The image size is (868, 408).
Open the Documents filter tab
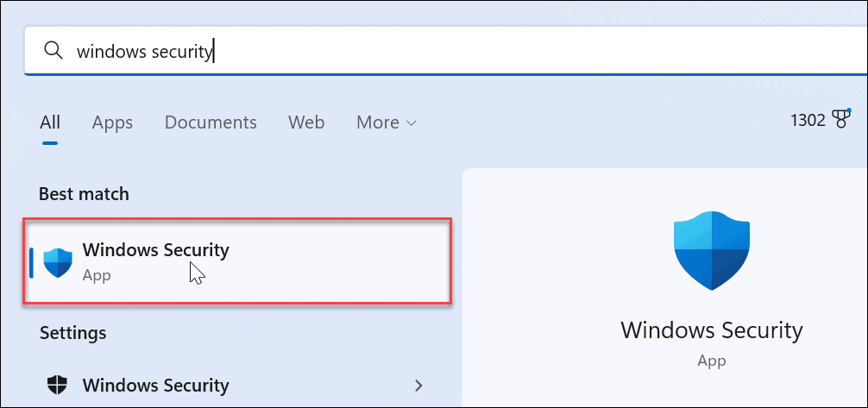211,122
